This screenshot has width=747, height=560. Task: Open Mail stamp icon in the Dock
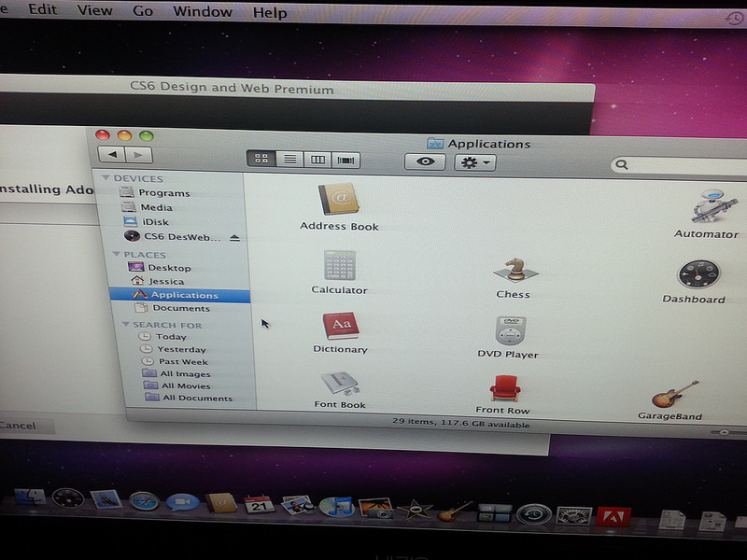click(x=106, y=499)
